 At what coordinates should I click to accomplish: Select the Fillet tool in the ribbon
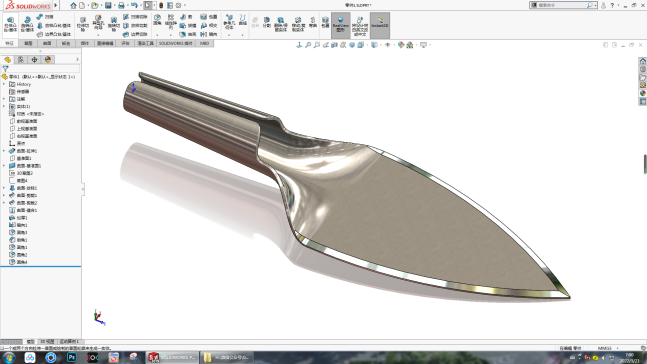[157, 20]
